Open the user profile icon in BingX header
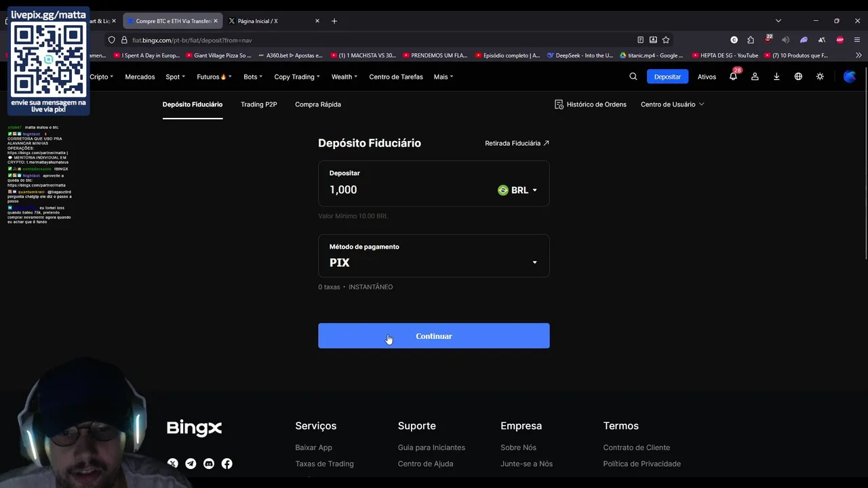This screenshot has height=488, width=868. click(755, 77)
